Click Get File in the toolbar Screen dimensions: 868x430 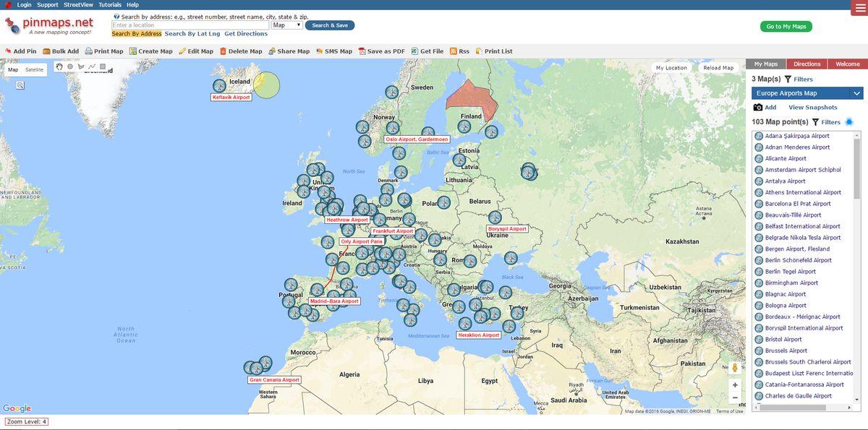[427, 51]
